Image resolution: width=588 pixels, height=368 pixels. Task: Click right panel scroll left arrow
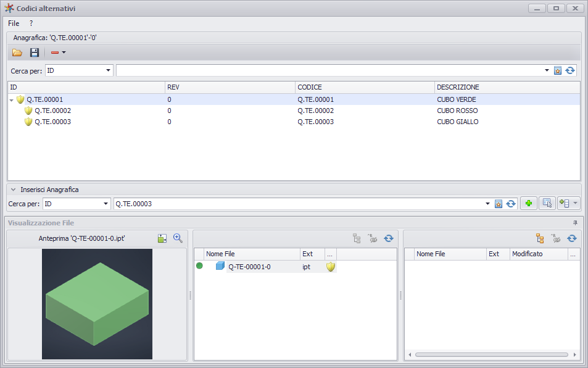[x=410, y=354]
